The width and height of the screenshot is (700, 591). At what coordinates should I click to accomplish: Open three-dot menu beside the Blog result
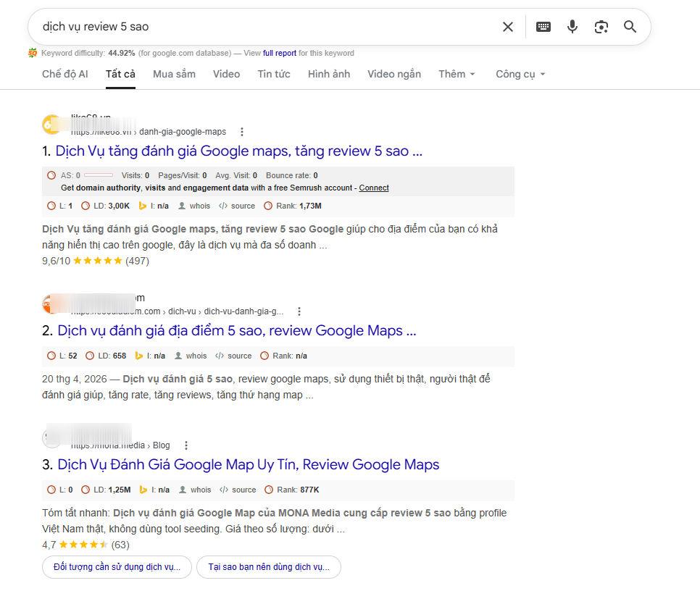[186, 445]
